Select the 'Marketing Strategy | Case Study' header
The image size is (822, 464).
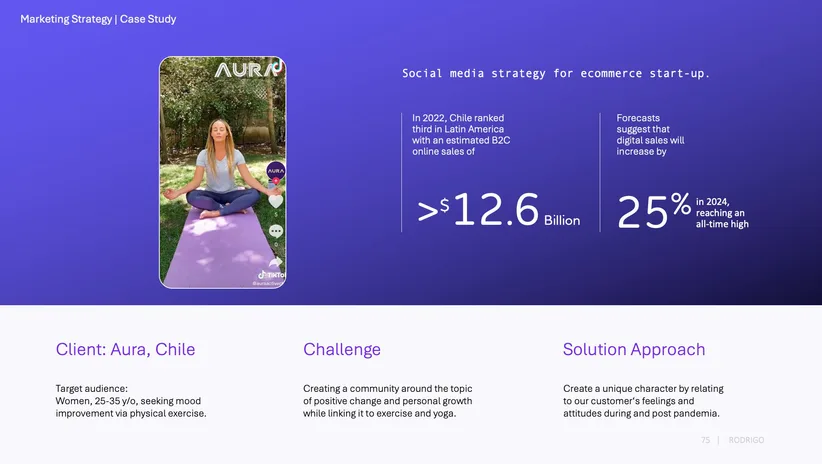[x=98, y=19]
